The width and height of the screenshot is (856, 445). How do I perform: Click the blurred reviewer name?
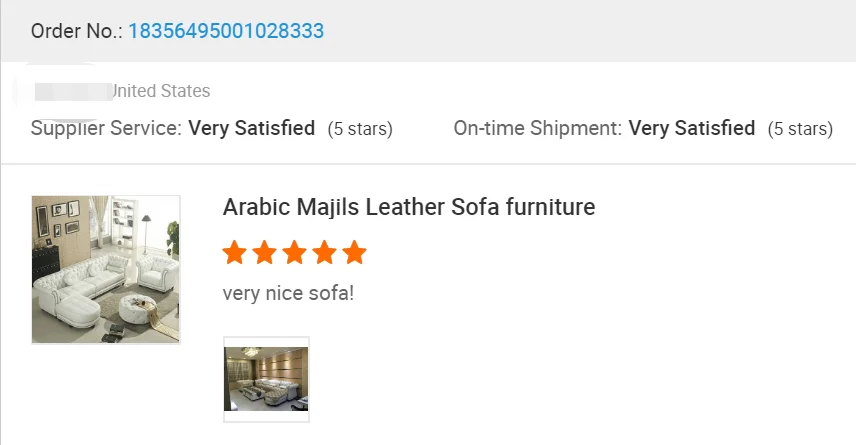coord(70,91)
